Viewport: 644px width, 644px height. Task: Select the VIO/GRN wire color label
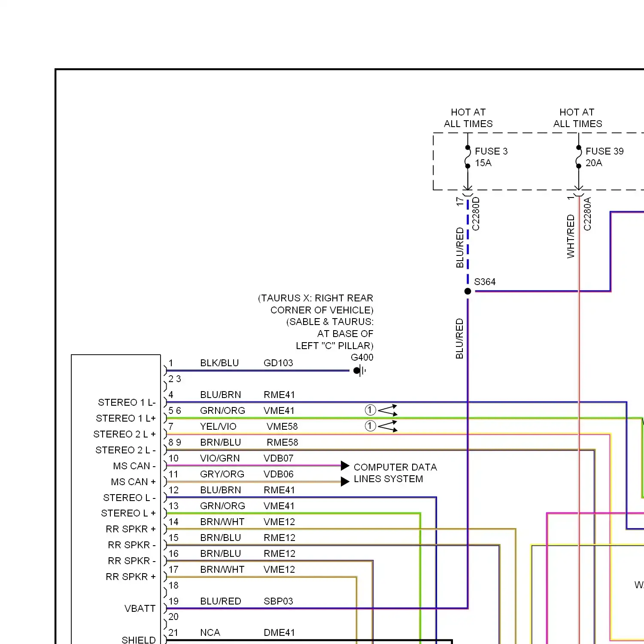click(x=220, y=458)
